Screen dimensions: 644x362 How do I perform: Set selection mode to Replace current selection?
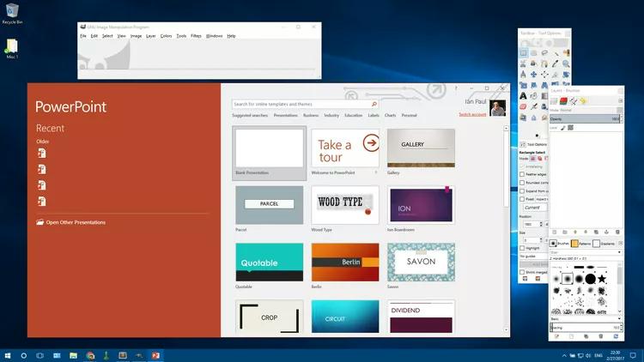(x=533, y=159)
